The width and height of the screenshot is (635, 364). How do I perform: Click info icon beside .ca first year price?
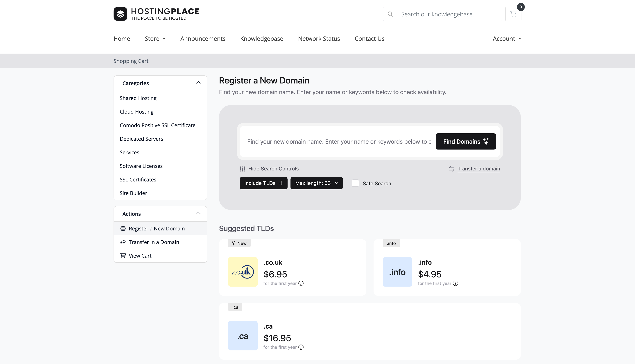tap(301, 347)
